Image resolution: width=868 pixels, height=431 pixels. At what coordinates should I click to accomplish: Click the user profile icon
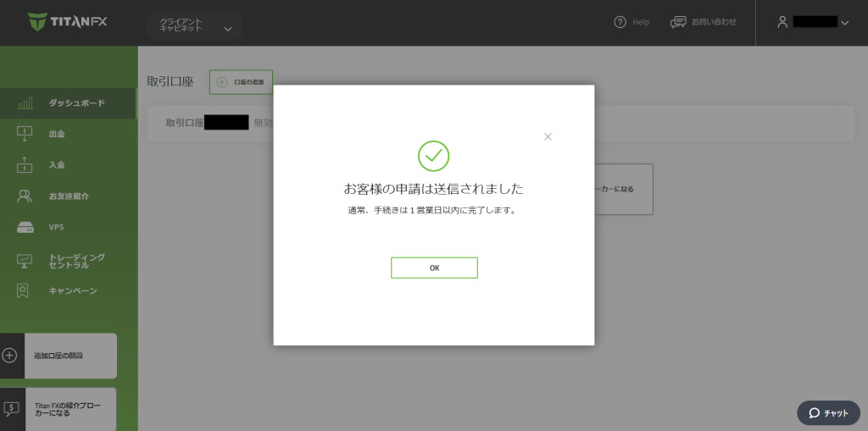point(782,22)
